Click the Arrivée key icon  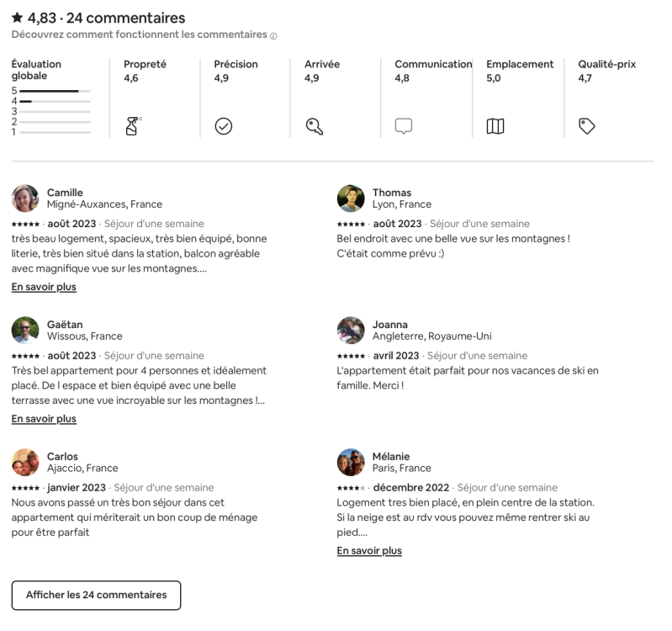314,126
